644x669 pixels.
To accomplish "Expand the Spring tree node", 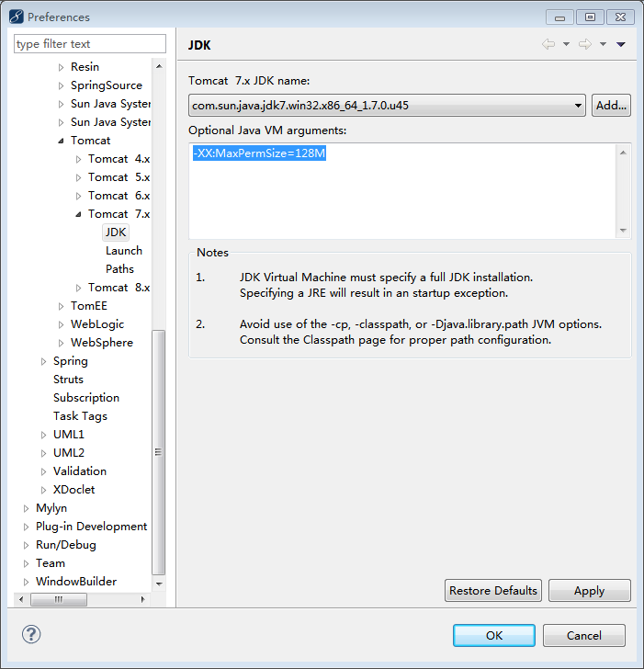I will 43,361.
